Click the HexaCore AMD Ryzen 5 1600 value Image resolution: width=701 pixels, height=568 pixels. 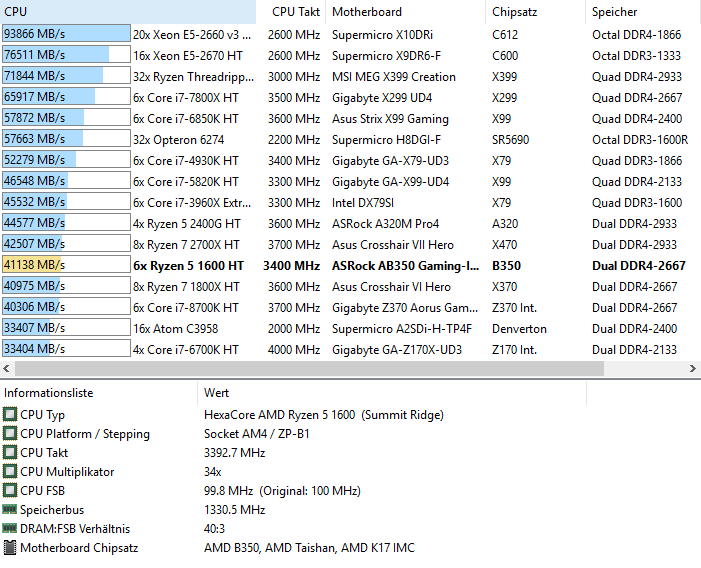[x=324, y=415]
